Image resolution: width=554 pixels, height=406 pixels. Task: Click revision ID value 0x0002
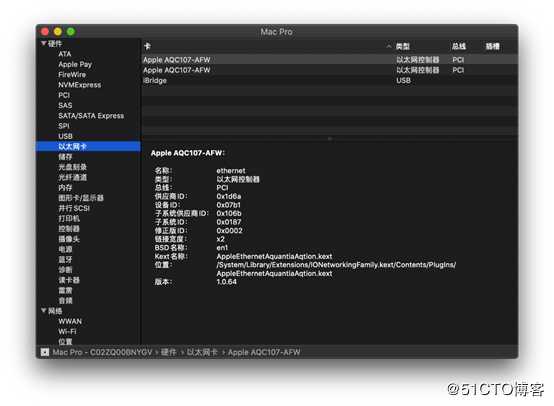(229, 230)
